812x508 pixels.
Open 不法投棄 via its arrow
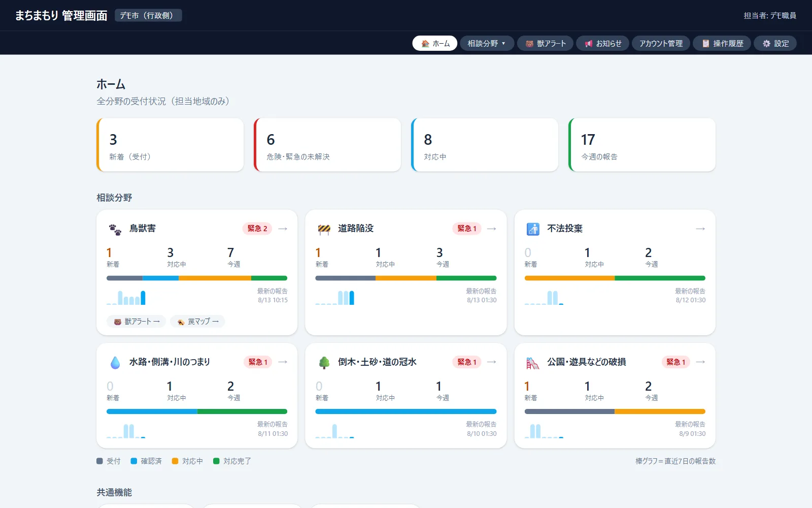pos(700,229)
